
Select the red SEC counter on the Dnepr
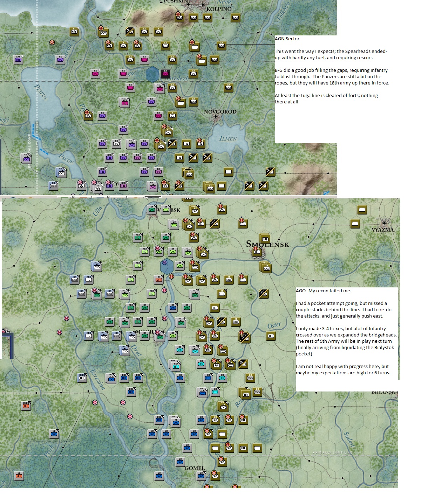click(x=159, y=279)
